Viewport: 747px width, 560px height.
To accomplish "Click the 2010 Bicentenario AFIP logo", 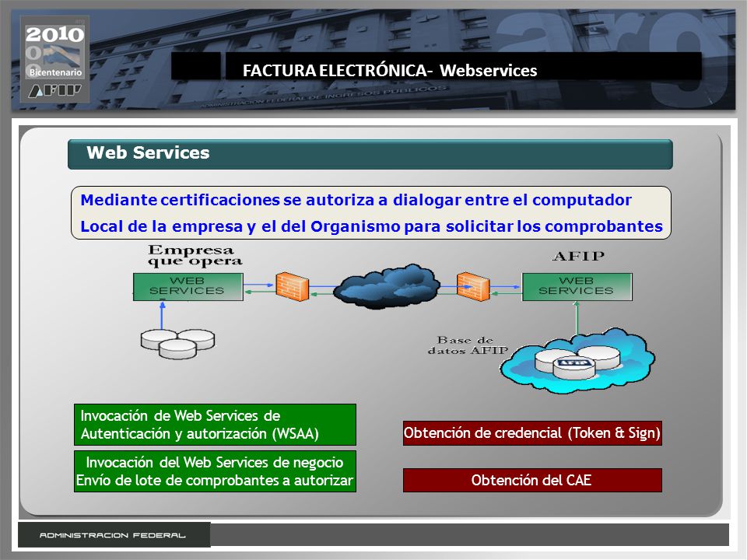I will pyautogui.click(x=54, y=60).
